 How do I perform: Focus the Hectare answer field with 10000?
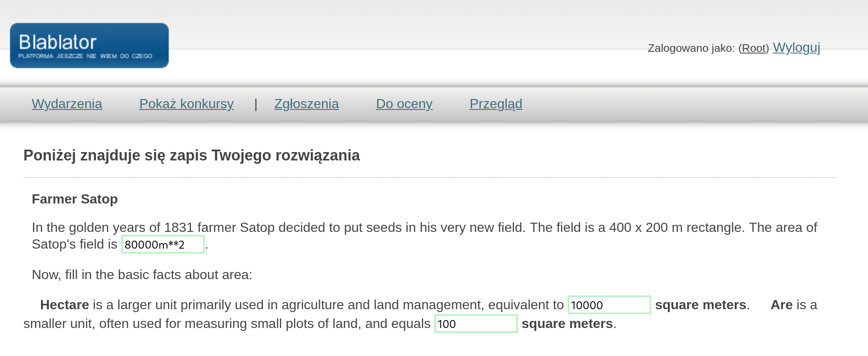click(609, 305)
